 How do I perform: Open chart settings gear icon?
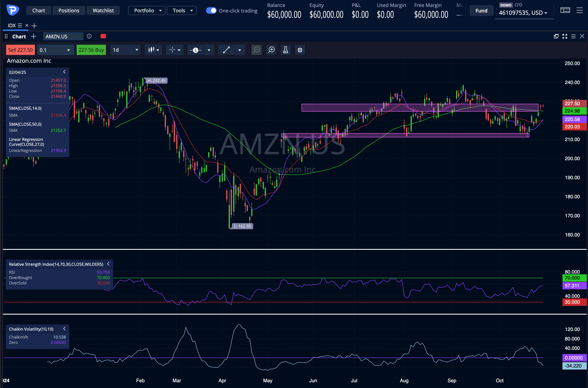300,50
